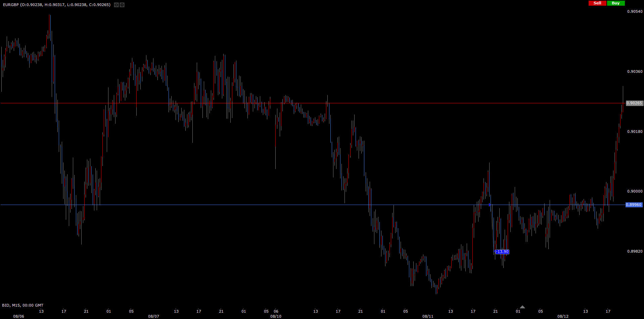Click the 08/11 date label on time axis
The height and width of the screenshot is (319, 644).
click(x=428, y=316)
